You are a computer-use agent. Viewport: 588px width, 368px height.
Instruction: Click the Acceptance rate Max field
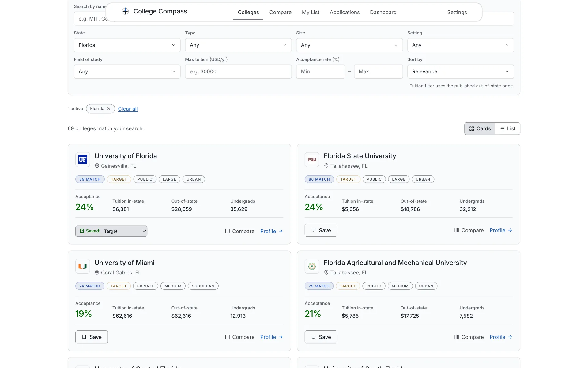(378, 71)
